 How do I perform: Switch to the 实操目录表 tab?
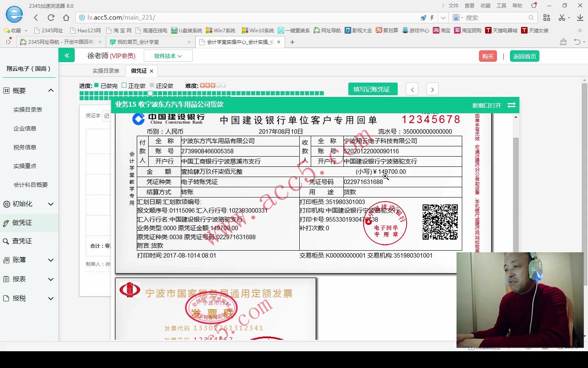(x=105, y=70)
